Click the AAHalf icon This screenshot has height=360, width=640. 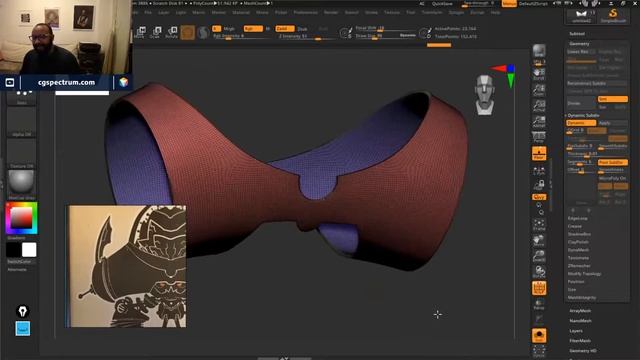(539, 122)
